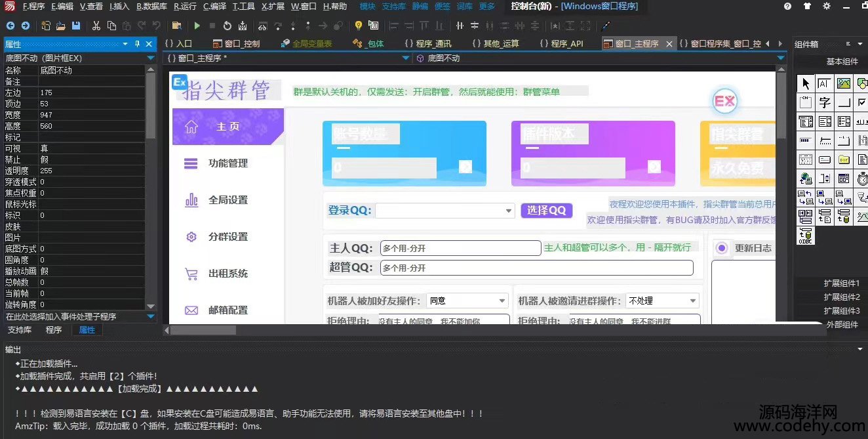
Task: Expand the 机器人被邀请进群操作 dropdown showing 不处理
Action: (x=693, y=301)
